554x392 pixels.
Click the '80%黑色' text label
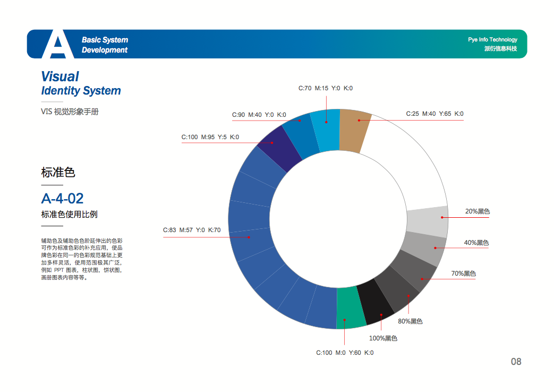click(410, 321)
